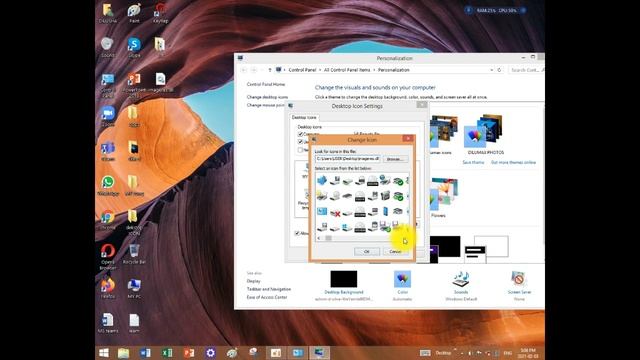Cancel the Change Icon dialog
640x360 pixels.
point(395,251)
